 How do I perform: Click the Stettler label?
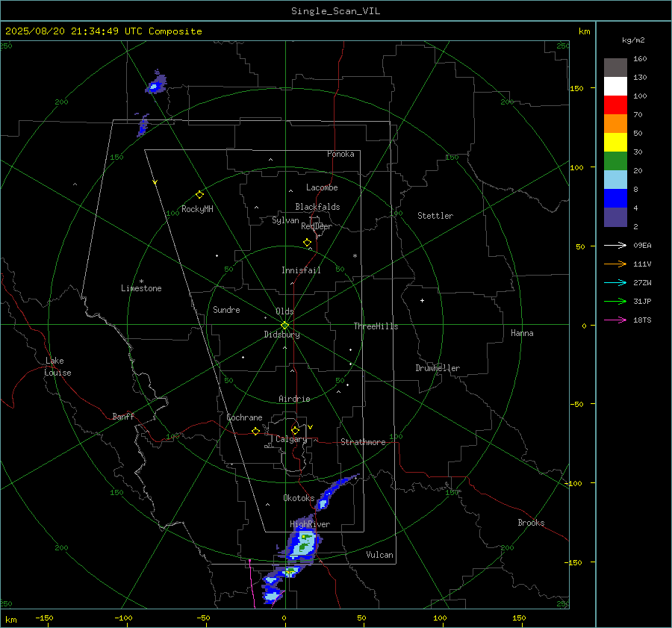pyautogui.click(x=435, y=216)
